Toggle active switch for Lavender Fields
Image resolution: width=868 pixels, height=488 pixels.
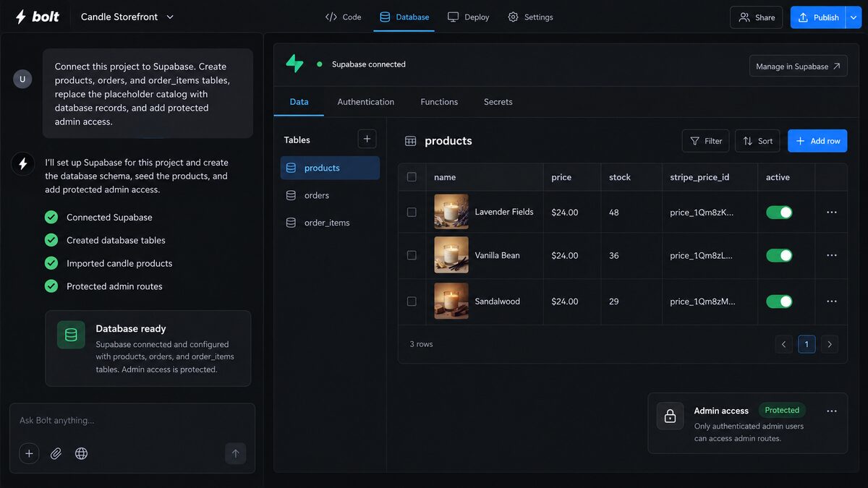tap(779, 212)
